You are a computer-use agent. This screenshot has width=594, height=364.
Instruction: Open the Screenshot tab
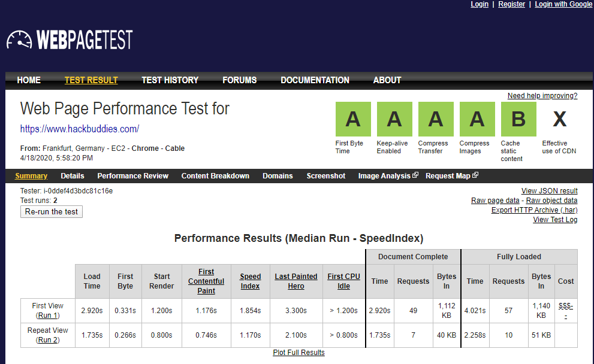[x=326, y=176]
